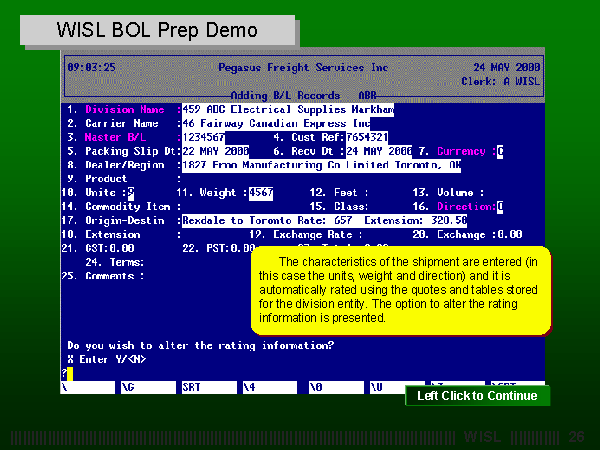This screenshot has width=600, height=450.
Task: Click the Y/N prompt input cursor
Action: point(65,372)
